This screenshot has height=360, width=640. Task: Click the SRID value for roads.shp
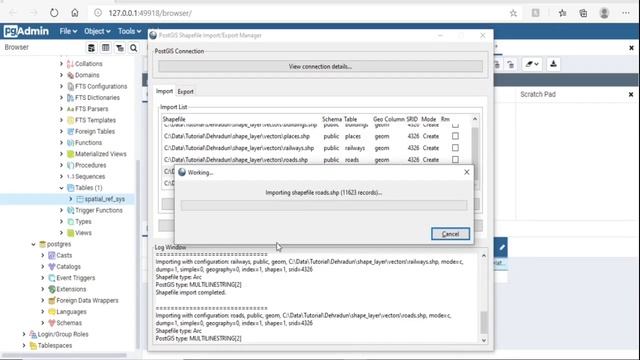[413, 160]
